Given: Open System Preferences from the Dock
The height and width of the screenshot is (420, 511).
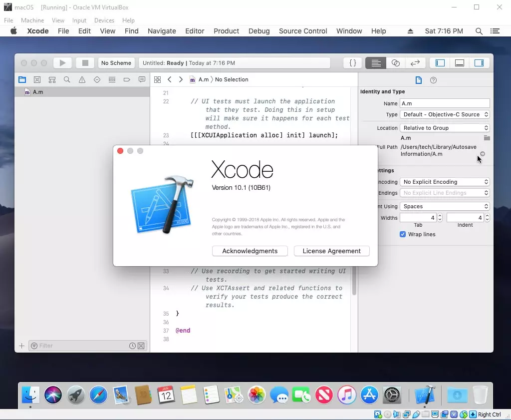Looking at the screenshot, I should (391, 395).
